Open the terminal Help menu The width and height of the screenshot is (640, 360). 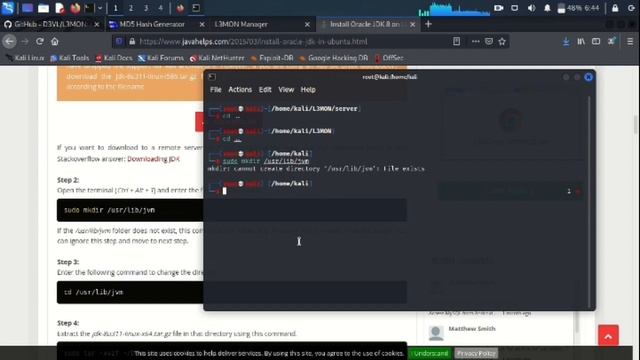click(x=308, y=89)
